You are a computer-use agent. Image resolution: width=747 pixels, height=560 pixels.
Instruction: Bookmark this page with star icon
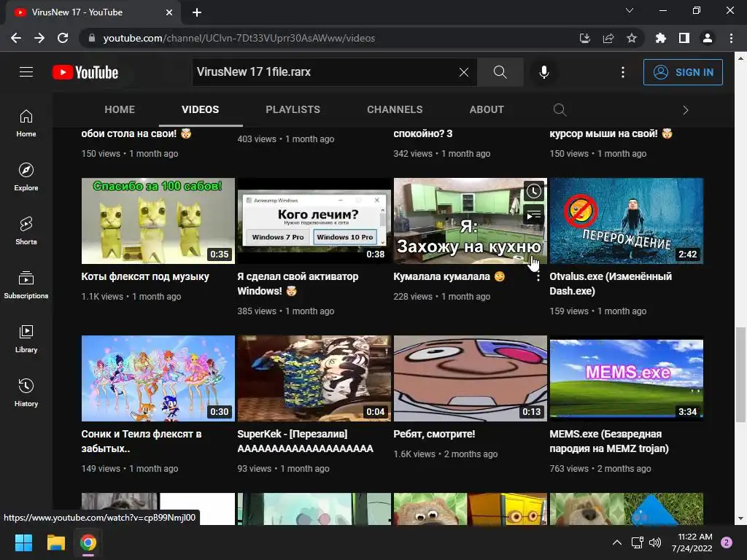[x=631, y=38]
